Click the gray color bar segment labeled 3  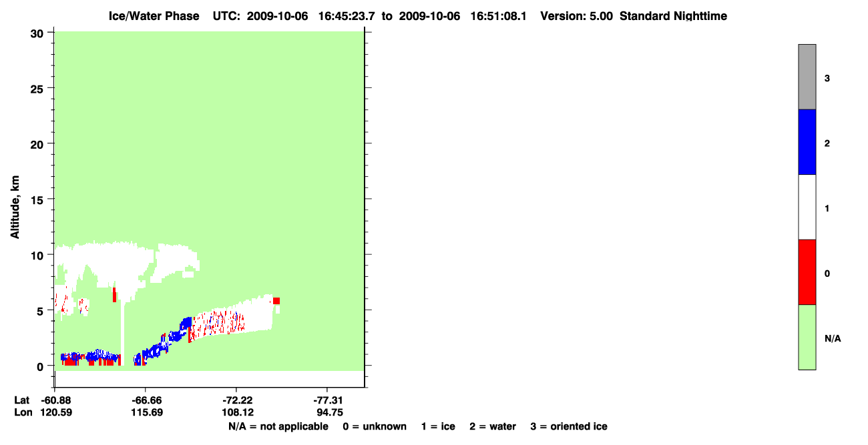(x=807, y=77)
